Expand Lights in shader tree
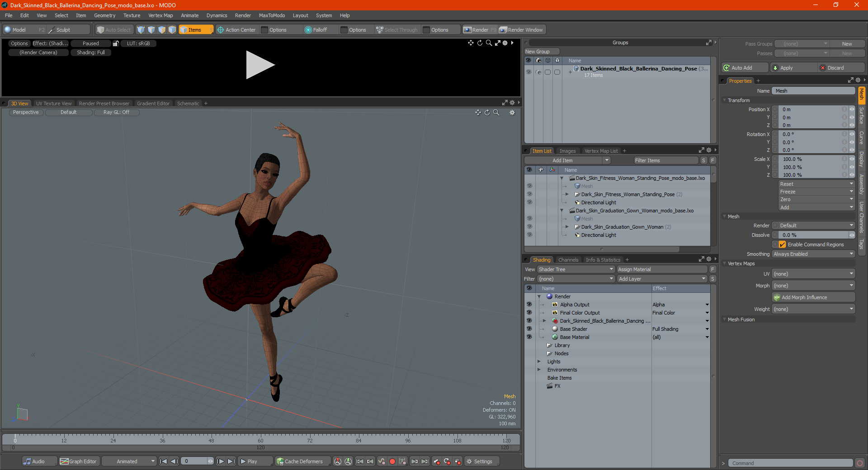This screenshot has width=868, height=470. (539, 362)
